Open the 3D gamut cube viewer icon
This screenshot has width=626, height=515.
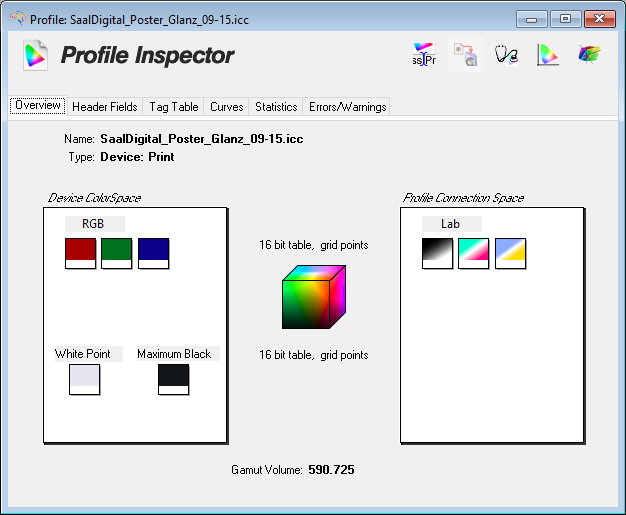coord(589,54)
